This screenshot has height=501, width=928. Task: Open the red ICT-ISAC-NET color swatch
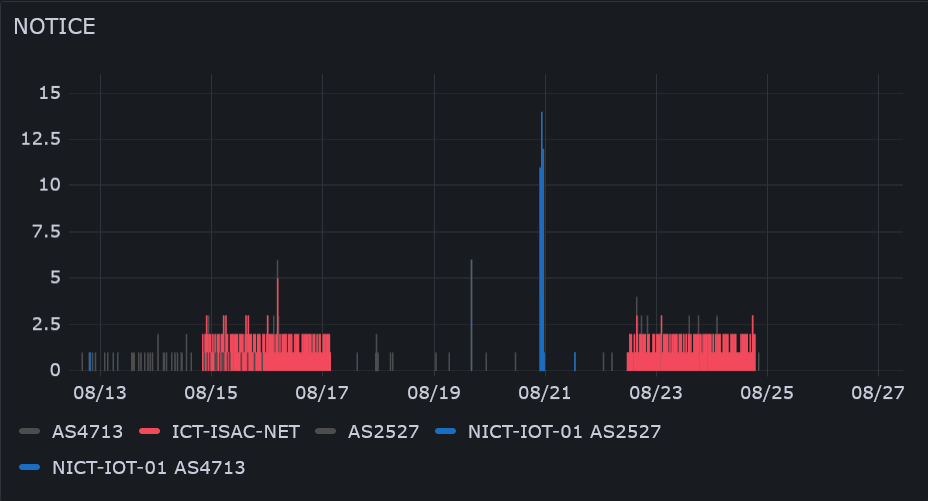(150, 432)
